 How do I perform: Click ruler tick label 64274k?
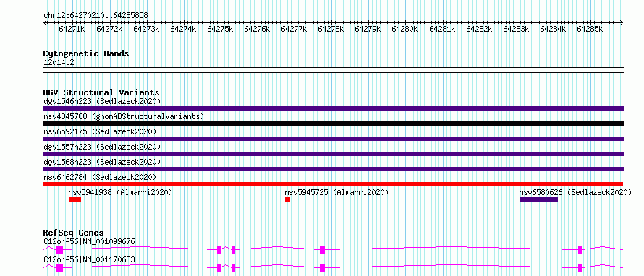point(183,29)
